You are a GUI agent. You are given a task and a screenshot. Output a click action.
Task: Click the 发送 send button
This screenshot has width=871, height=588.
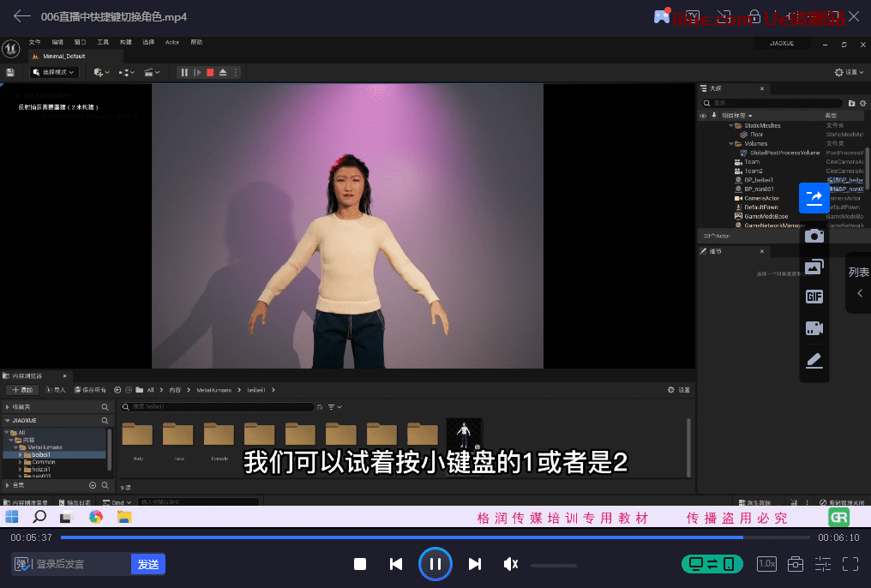pos(148,564)
